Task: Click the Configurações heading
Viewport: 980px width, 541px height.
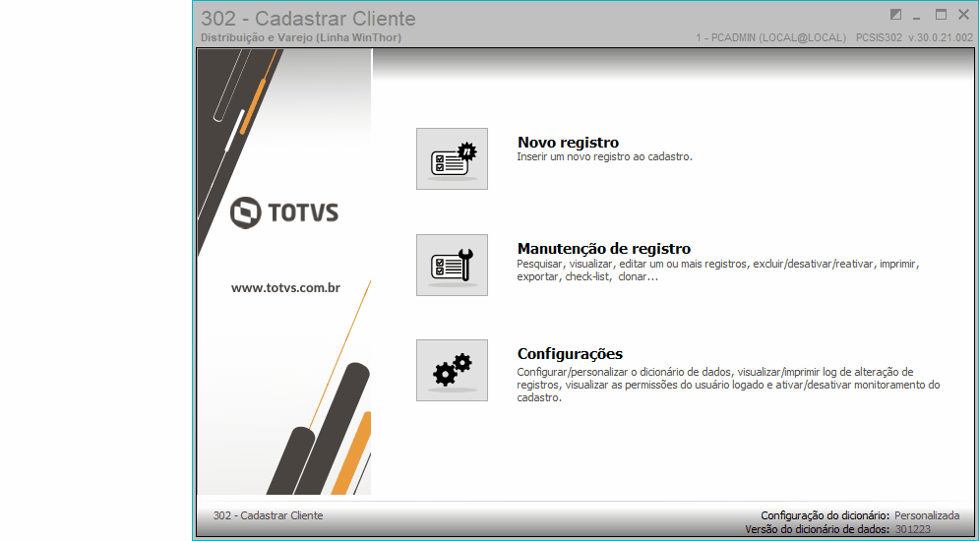Action: pos(570,354)
